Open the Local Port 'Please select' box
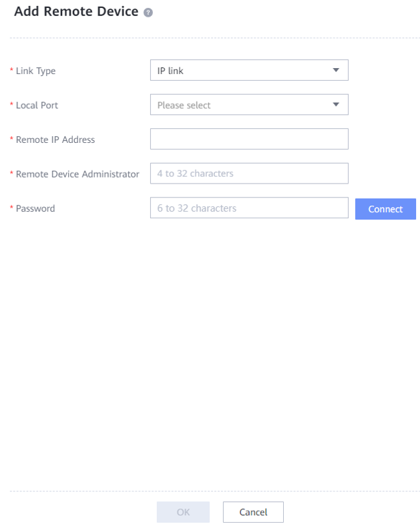 pyautogui.click(x=240, y=105)
